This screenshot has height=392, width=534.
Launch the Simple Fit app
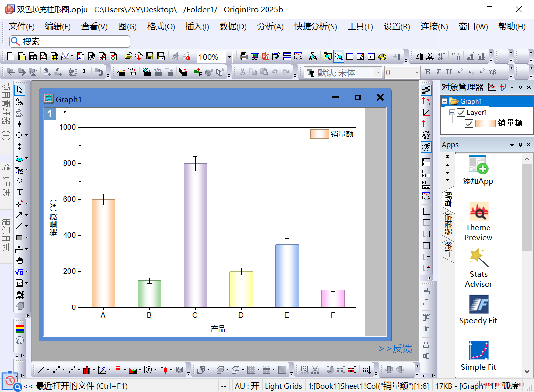pyautogui.click(x=478, y=356)
